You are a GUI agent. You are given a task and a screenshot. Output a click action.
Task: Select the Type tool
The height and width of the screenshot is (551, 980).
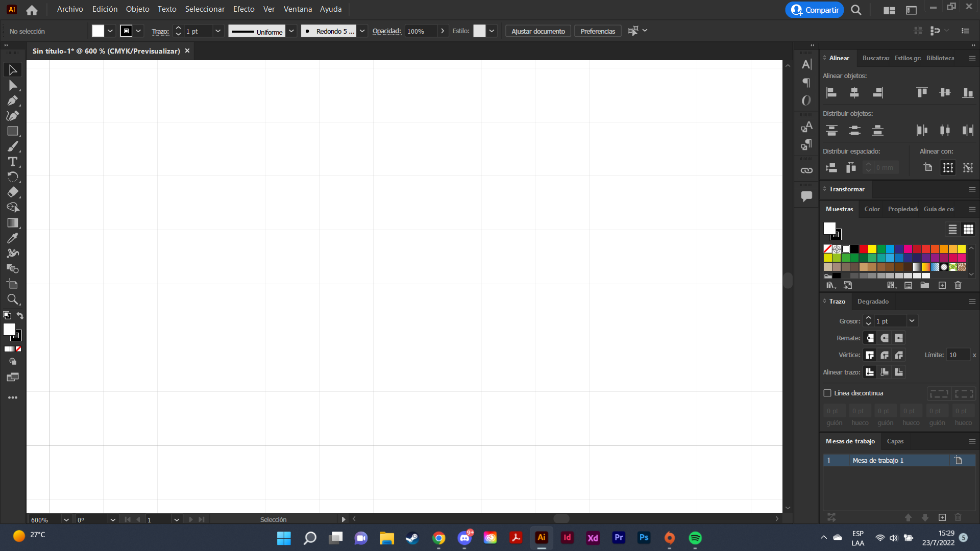pyautogui.click(x=13, y=162)
